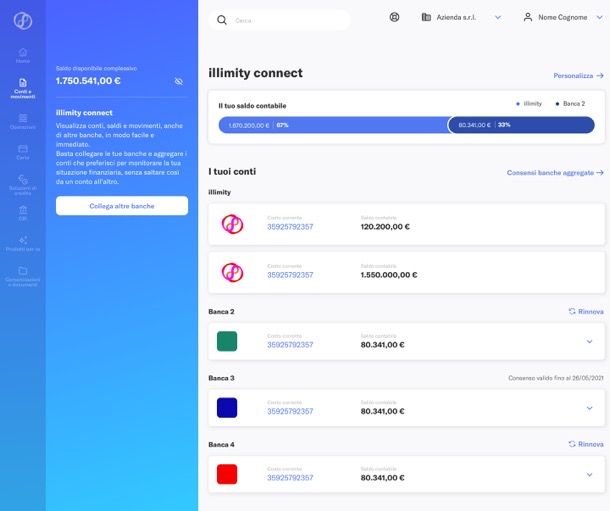Renew consent for Banca 2 via Rinnova
Viewport: 610px width, 511px height.
click(586, 312)
